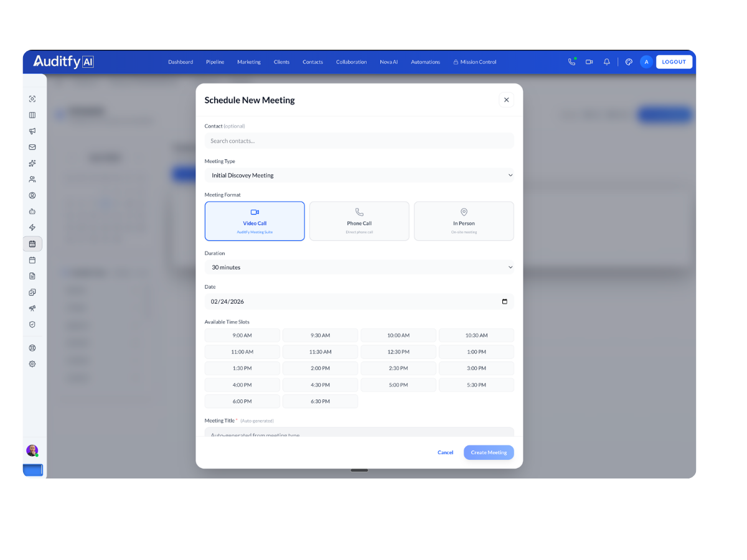Click the Meeting Title input field
747x560 pixels.
point(359,432)
